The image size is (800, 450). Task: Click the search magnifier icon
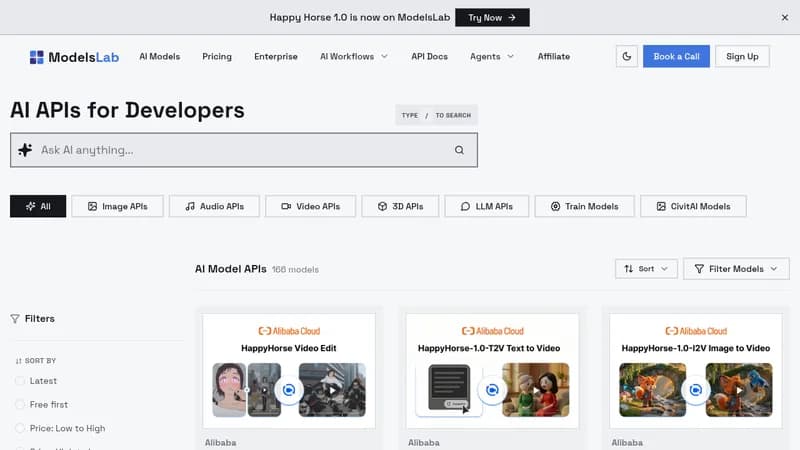pyautogui.click(x=459, y=150)
